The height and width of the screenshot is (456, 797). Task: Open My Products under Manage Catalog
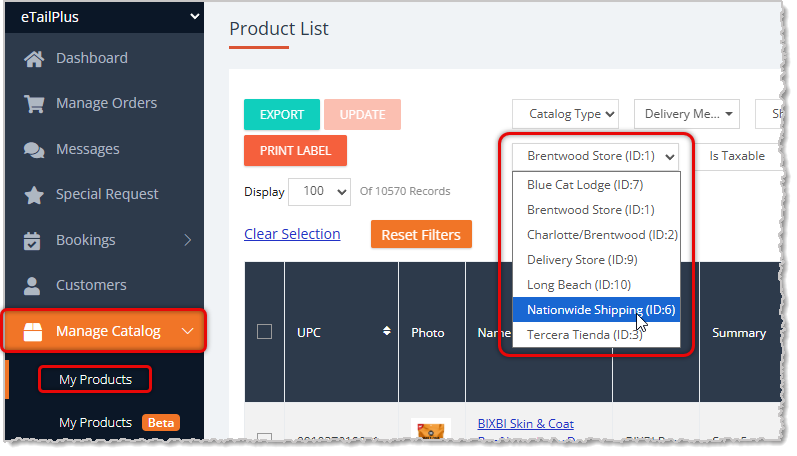point(95,379)
